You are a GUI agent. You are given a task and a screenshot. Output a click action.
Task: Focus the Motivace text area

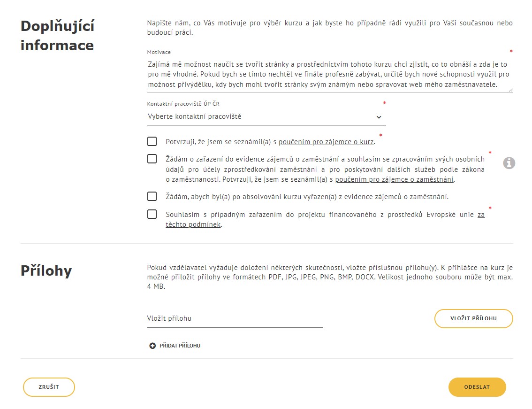click(x=330, y=74)
